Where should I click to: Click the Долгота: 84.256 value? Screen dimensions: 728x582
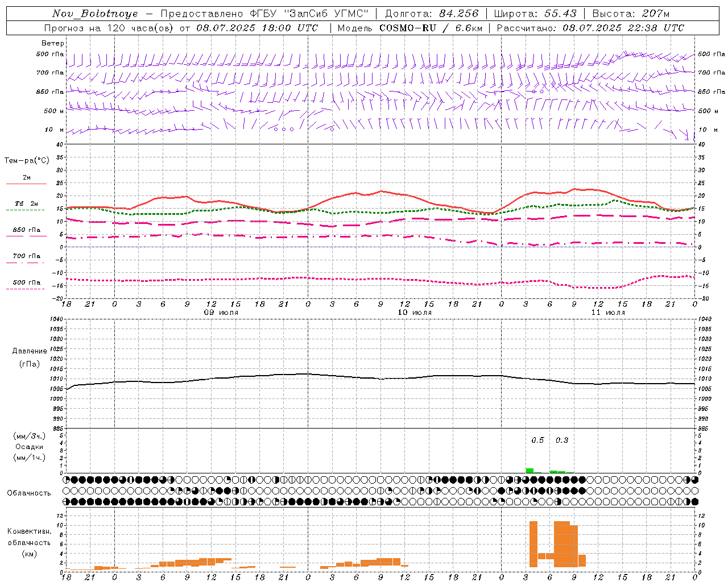(x=432, y=14)
